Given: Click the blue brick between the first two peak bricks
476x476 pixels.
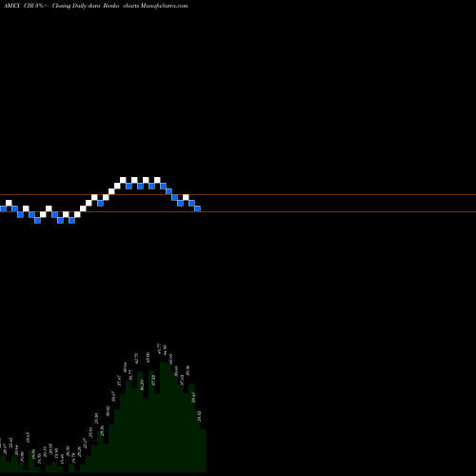Looking at the screenshot, I should tap(129, 186).
